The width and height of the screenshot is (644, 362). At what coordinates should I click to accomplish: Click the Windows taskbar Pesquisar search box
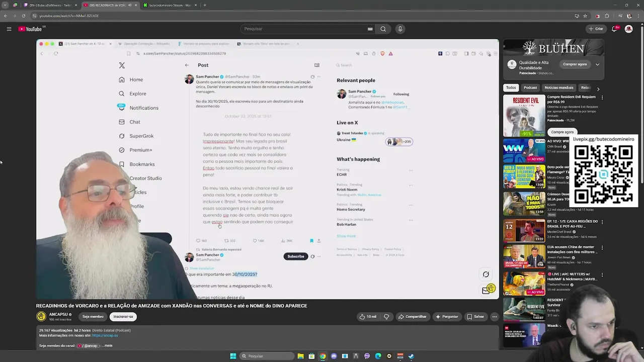266,356
